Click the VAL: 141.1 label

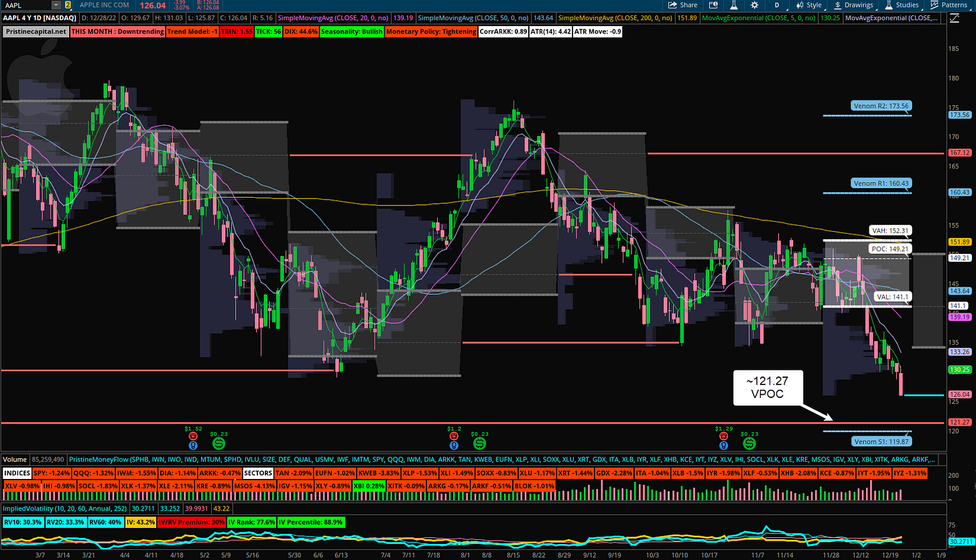pos(892,296)
